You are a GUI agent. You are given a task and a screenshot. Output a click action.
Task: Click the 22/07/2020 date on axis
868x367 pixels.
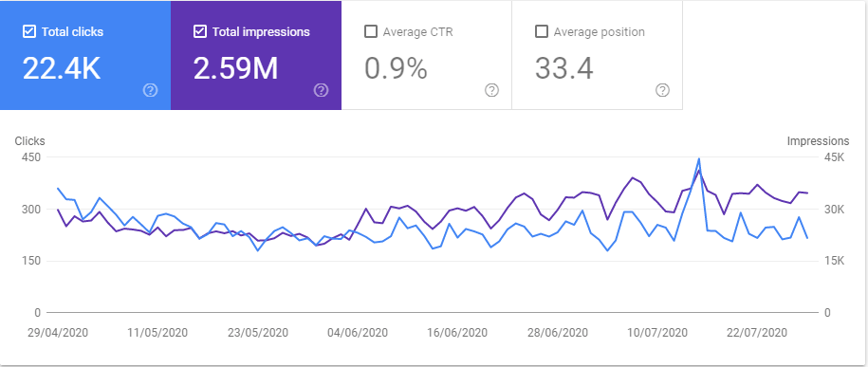coord(757,333)
